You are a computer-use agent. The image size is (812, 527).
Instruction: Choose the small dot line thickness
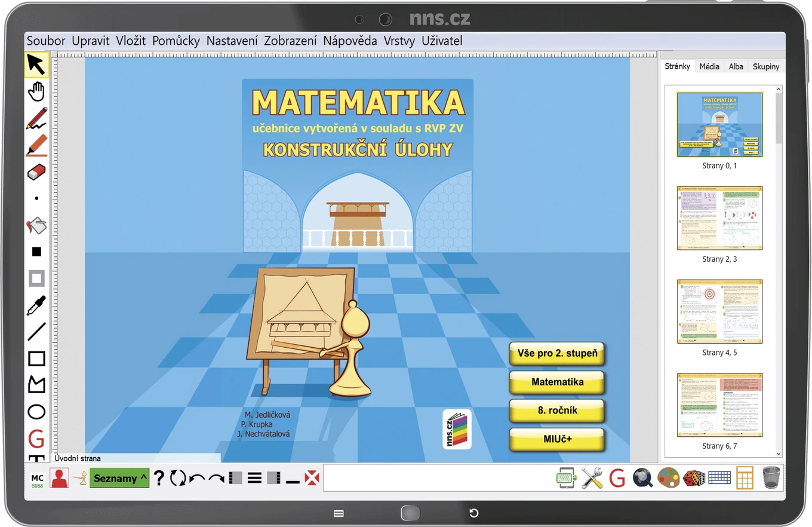point(36,198)
